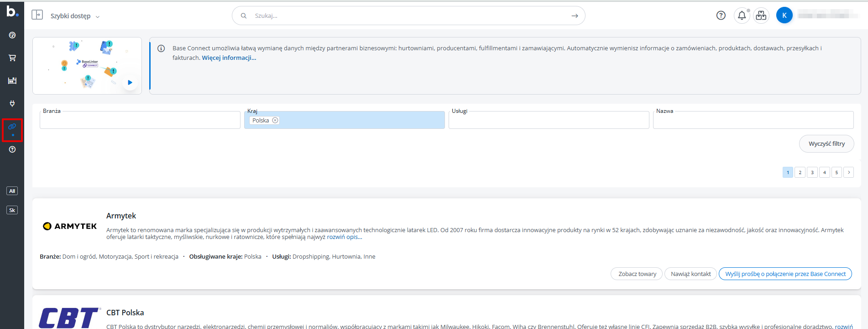Select the All sidebar badge
Viewport: 868px width, 329px height.
[12, 191]
